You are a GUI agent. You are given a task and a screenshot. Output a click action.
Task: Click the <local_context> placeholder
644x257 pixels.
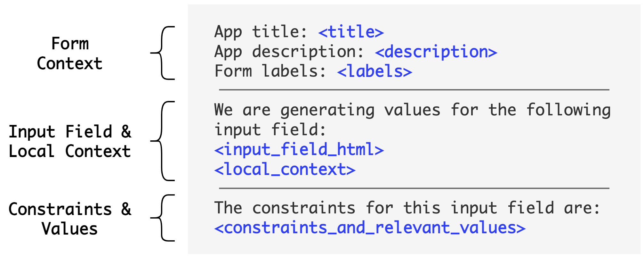coord(285,170)
